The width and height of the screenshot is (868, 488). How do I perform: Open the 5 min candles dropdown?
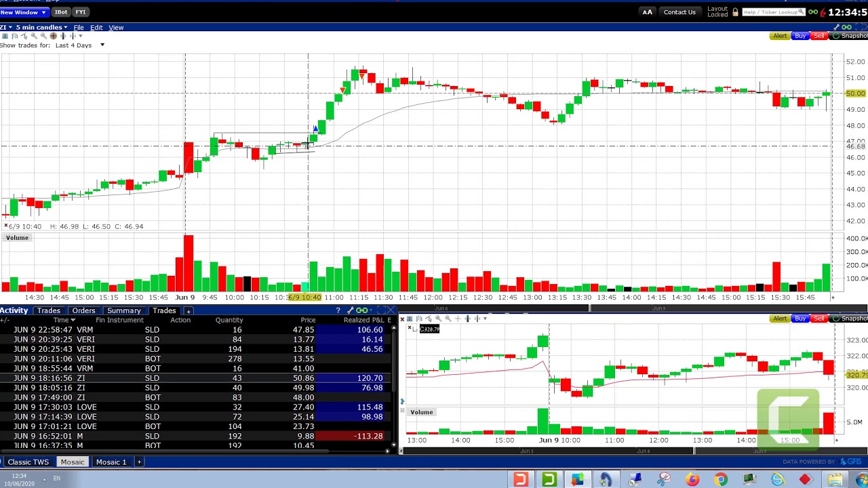coord(42,27)
